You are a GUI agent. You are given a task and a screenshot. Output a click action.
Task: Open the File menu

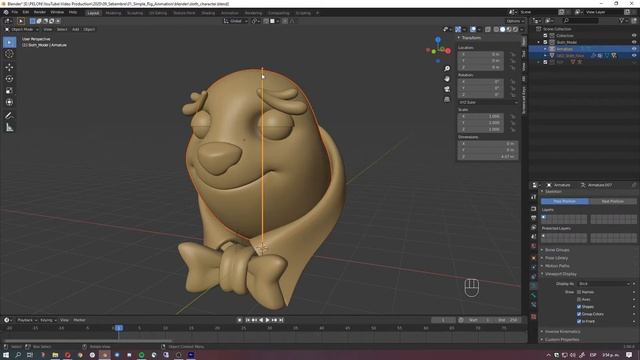(15, 12)
